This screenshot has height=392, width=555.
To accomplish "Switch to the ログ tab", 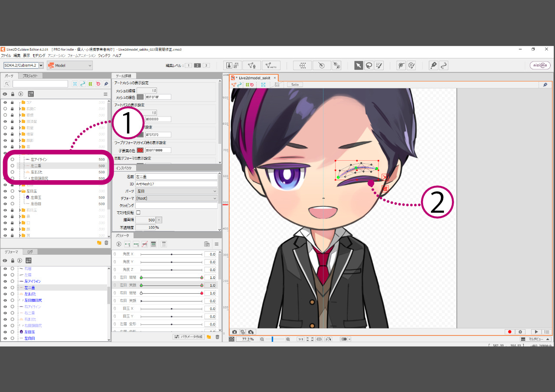I will (x=30, y=252).
